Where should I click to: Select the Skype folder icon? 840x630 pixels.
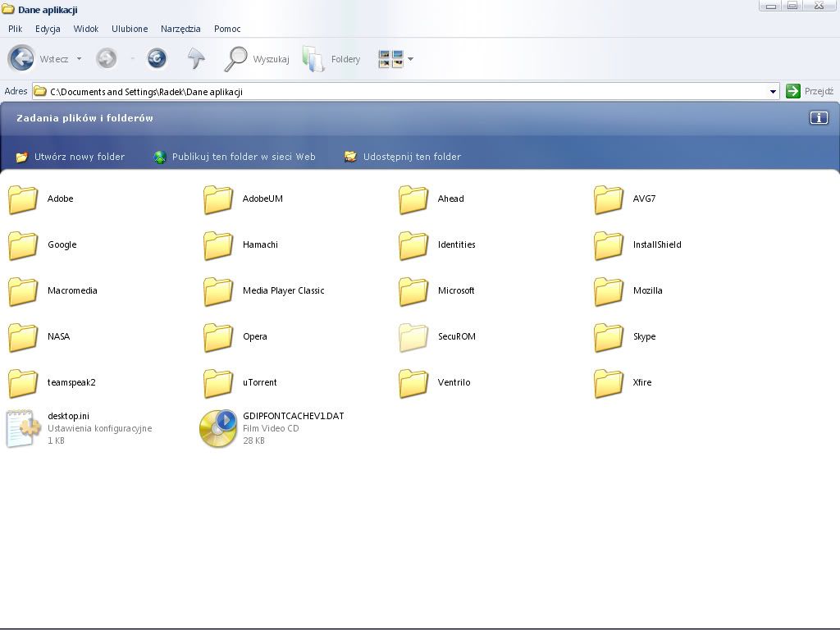609,337
